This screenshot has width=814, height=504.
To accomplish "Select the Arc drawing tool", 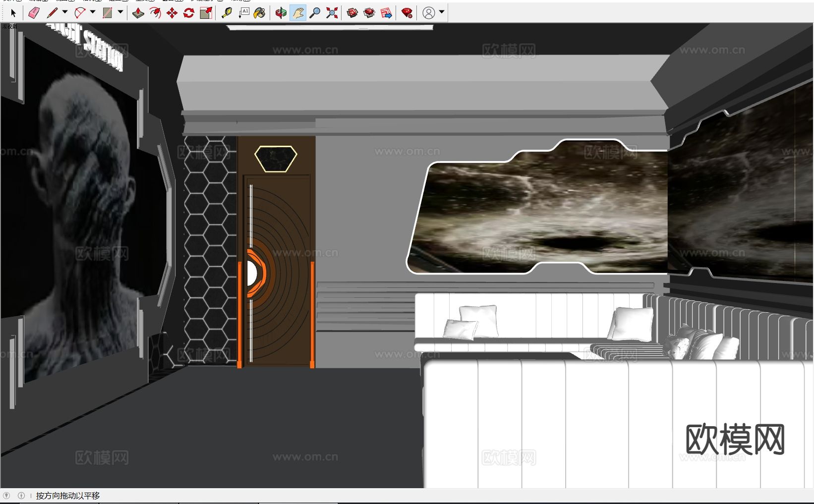I will (80, 13).
